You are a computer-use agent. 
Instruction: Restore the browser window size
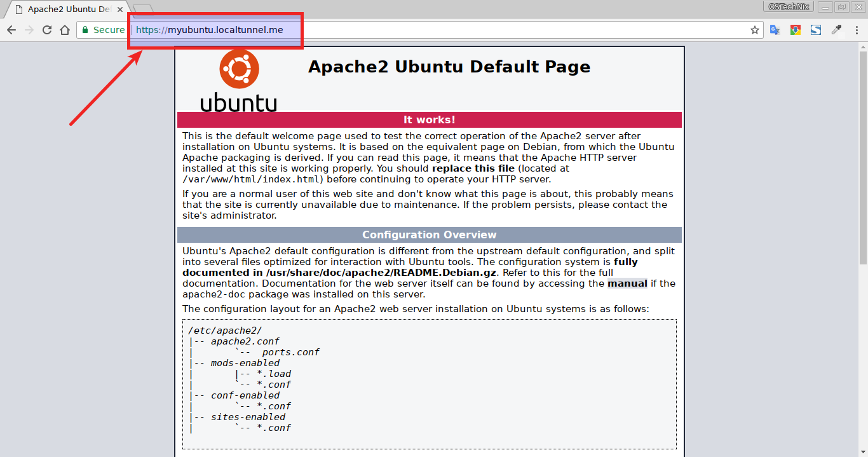pos(841,7)
